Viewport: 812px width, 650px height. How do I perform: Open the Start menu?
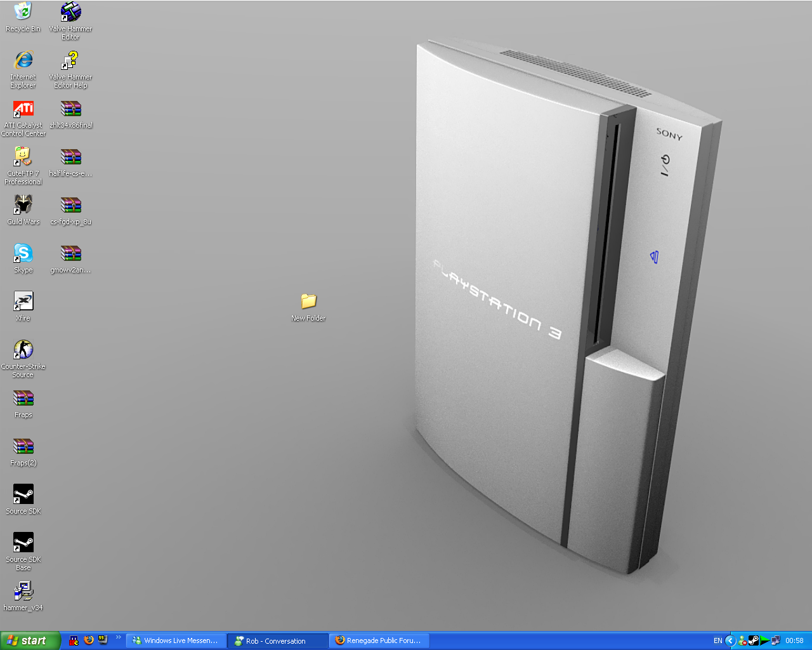tap(30, 640)
